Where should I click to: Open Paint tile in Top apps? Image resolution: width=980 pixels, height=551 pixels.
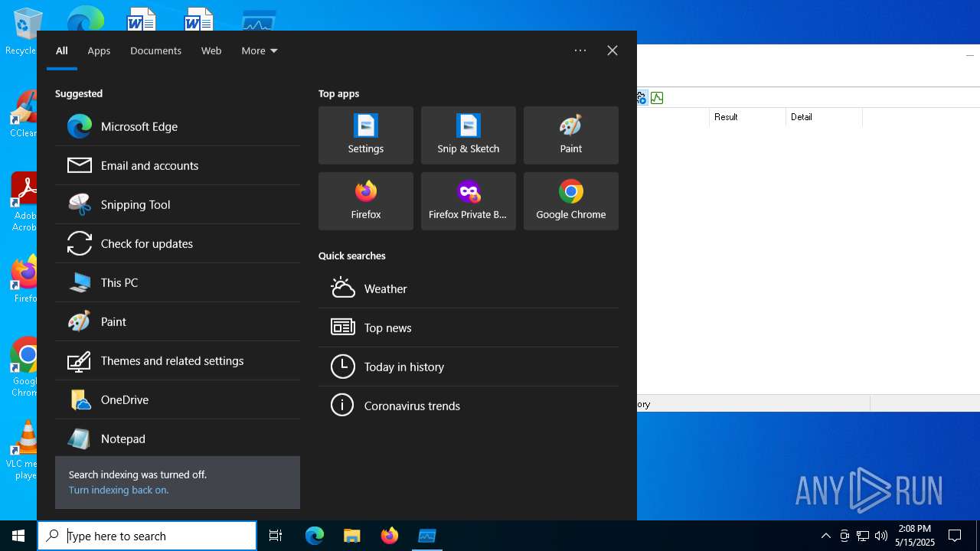tap(571, 135)
